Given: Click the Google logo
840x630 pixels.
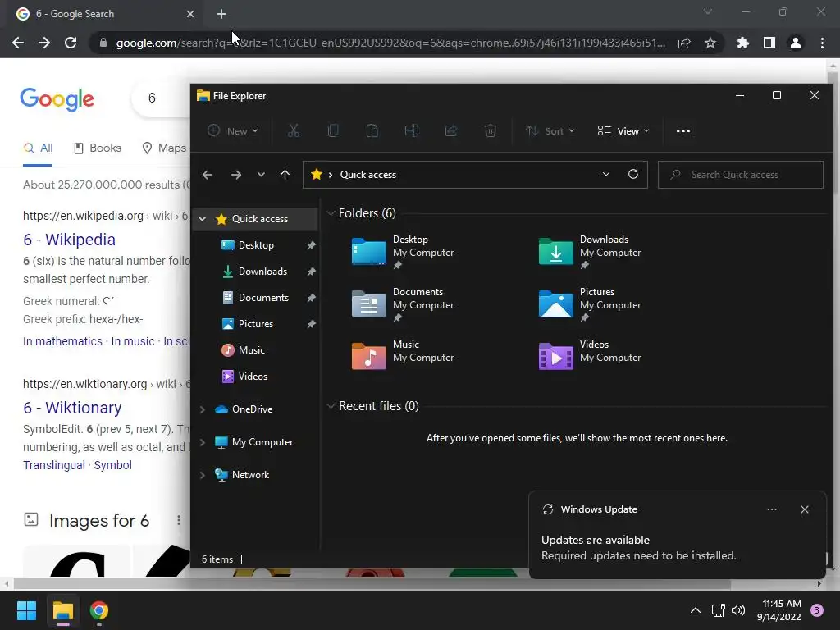Looking at the screenshot, I should (57, 99).
